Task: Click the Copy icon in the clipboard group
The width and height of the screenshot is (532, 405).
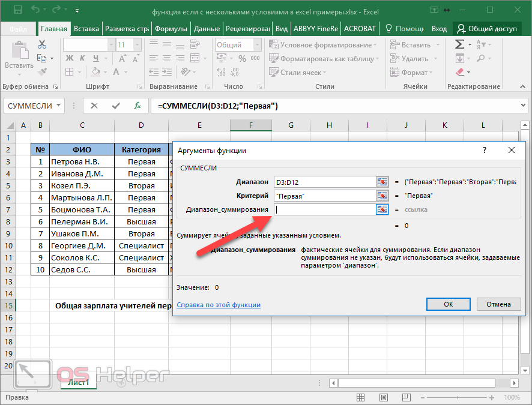Action: pyautogui.click(x=42, y=58)
